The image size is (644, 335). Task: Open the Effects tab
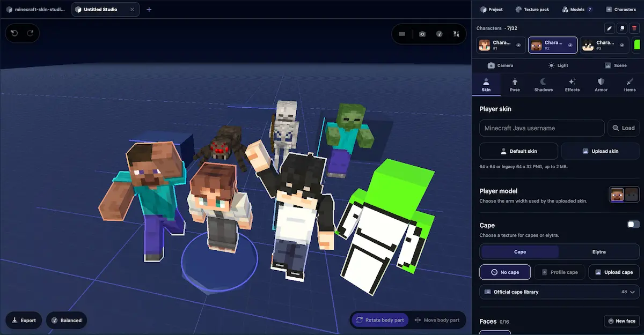click(x=572, y=85)
